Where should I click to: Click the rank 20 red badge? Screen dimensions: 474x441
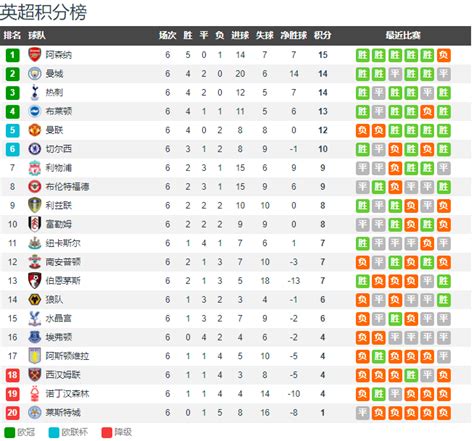coord(12,413)
